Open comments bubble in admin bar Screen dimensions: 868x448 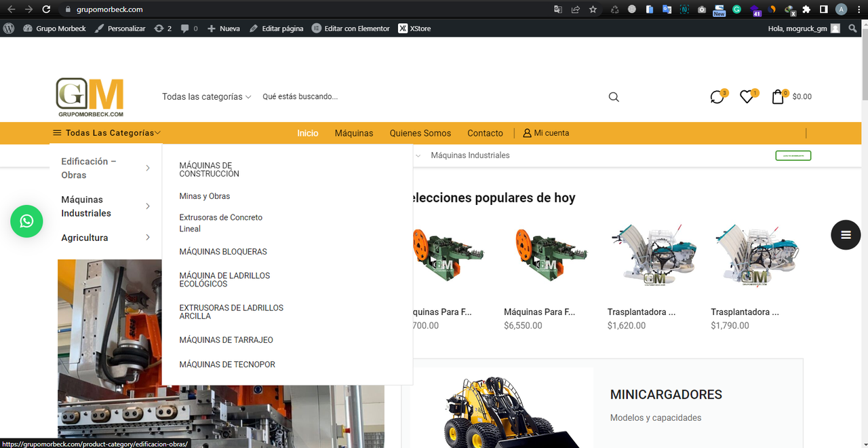point(189,29)
